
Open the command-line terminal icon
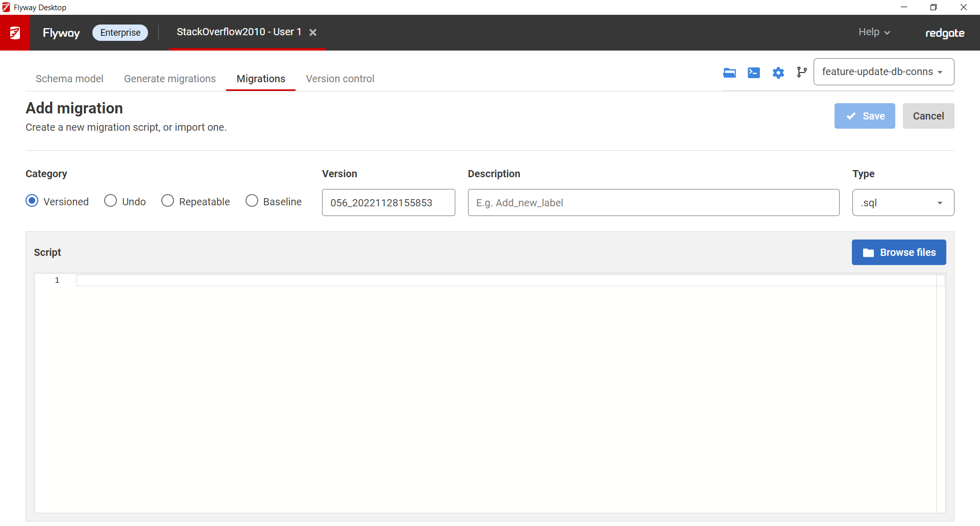click(753, 73)
